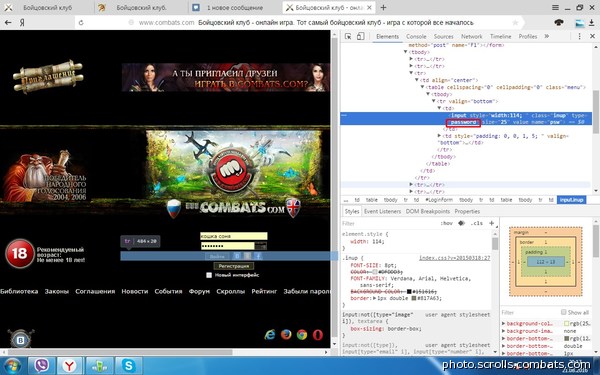Collapse the tr valign="bottom" node
600x375 pixels.
[x=434, y=101]
